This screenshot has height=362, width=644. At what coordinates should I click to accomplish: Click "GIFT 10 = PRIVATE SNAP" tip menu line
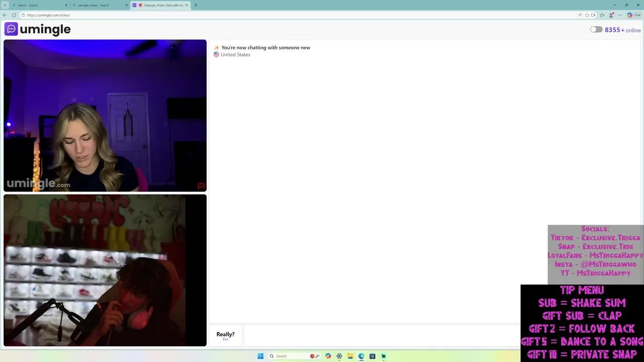(582, 354)
